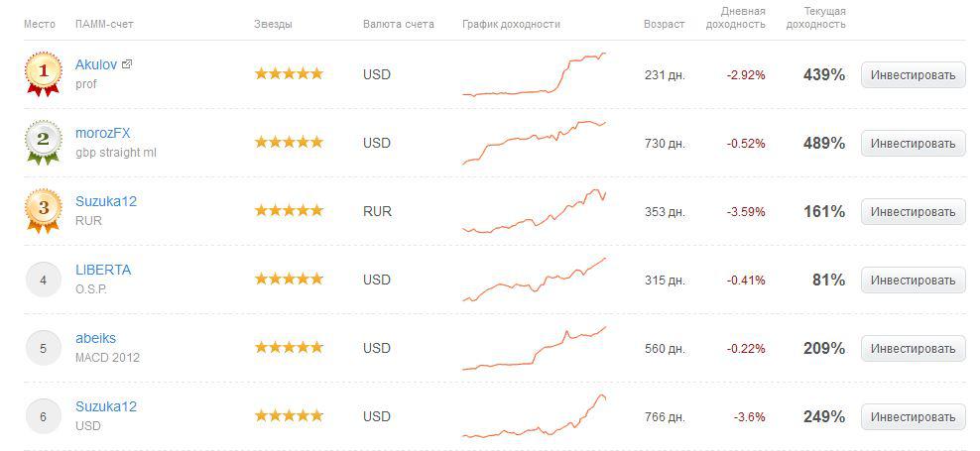Image resolution: width=980 pixels, height=451 pixels.
Task: Open external link icon beside Akulov
Action: point(127,64)
